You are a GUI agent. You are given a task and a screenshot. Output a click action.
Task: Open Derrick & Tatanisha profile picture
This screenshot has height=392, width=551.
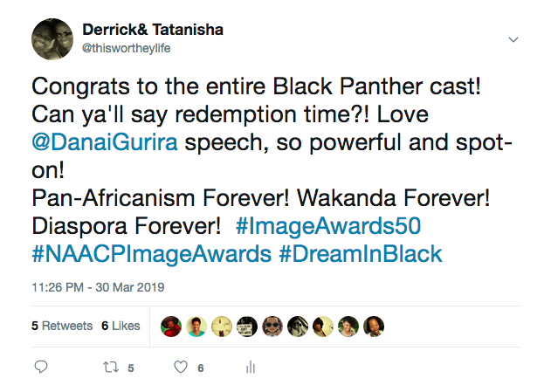[x=52, y=39]
